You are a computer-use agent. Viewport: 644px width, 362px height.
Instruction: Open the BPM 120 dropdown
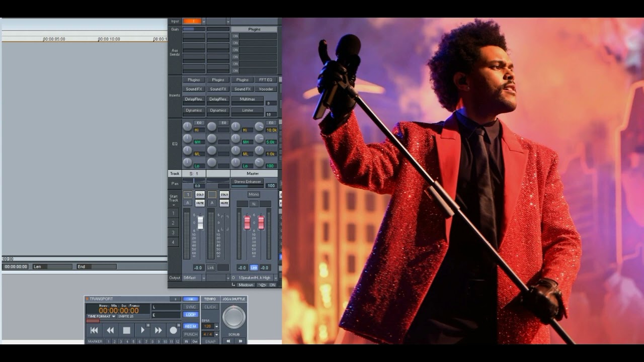[x=217, y=326]
